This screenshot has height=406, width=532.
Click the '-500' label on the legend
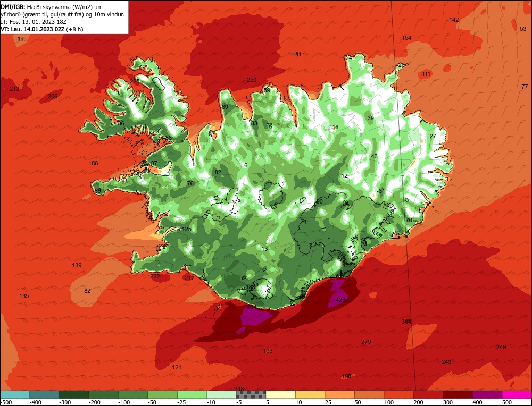(x=6, y=402)
